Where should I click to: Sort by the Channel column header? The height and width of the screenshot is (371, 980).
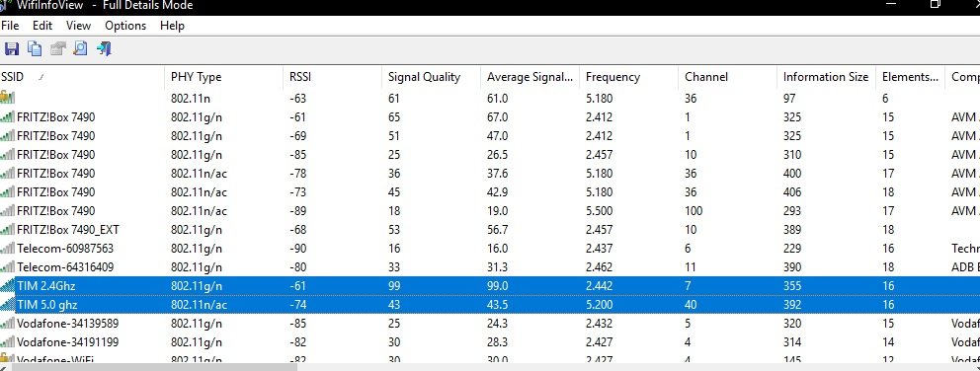[727, 77]
